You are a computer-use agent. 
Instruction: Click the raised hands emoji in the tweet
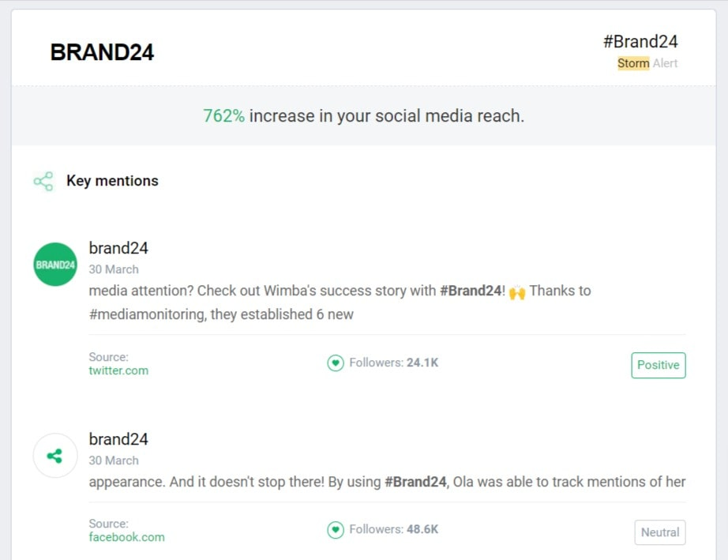click(x=517, y=292)
